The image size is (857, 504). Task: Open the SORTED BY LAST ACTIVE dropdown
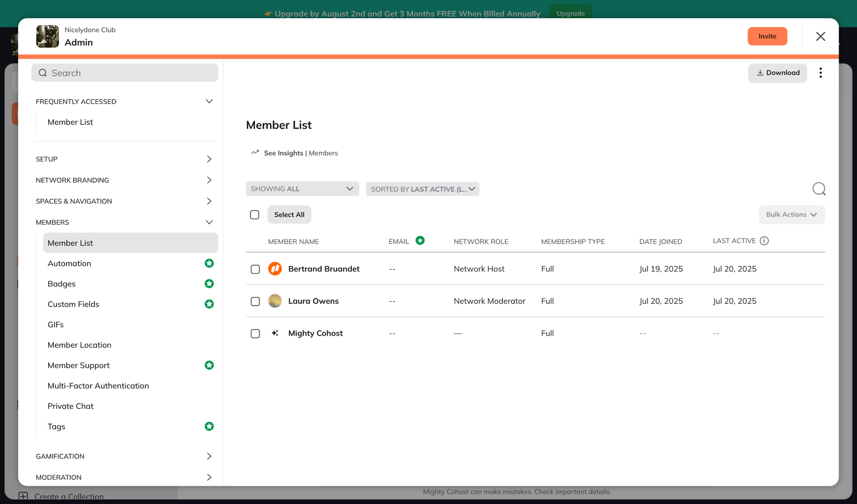click(422, 189)
